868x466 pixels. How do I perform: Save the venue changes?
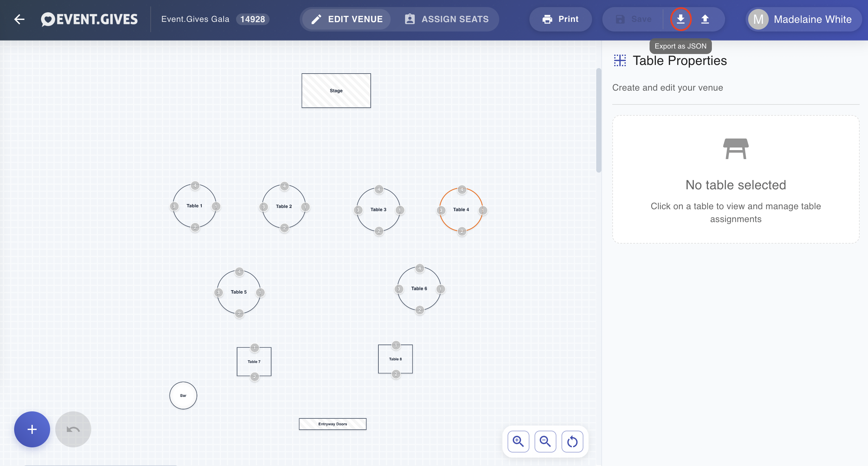coord(633,19)
